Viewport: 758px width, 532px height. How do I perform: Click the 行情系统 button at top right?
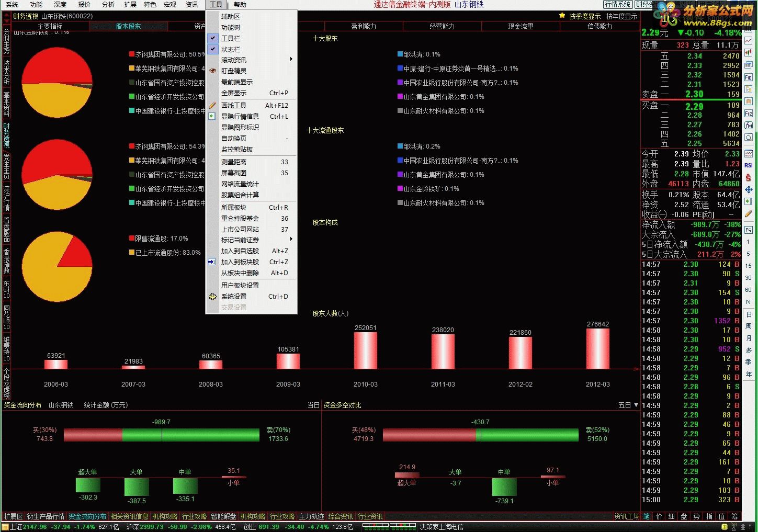(x=618, y=4)
